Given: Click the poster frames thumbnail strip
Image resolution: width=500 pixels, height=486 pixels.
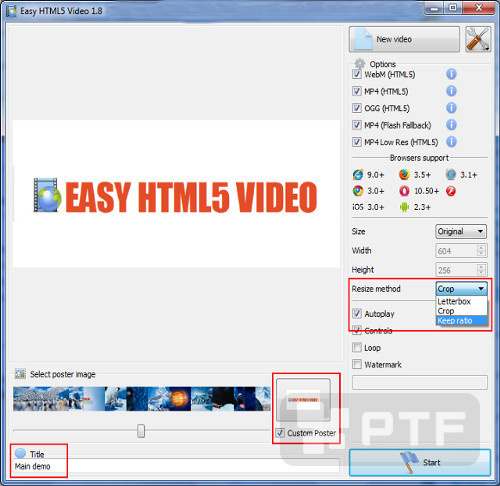Looking at the screenshot, I should point(142,399).
